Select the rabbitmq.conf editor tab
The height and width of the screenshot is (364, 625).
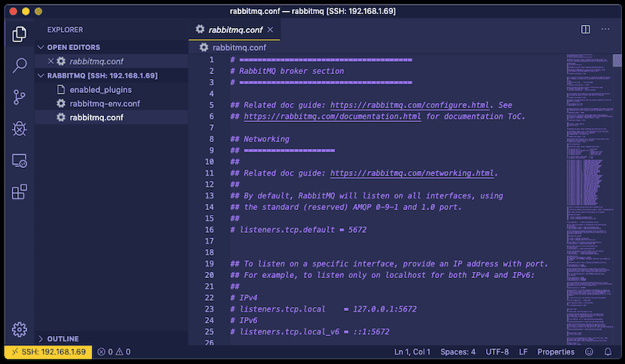tap(234, 30)
